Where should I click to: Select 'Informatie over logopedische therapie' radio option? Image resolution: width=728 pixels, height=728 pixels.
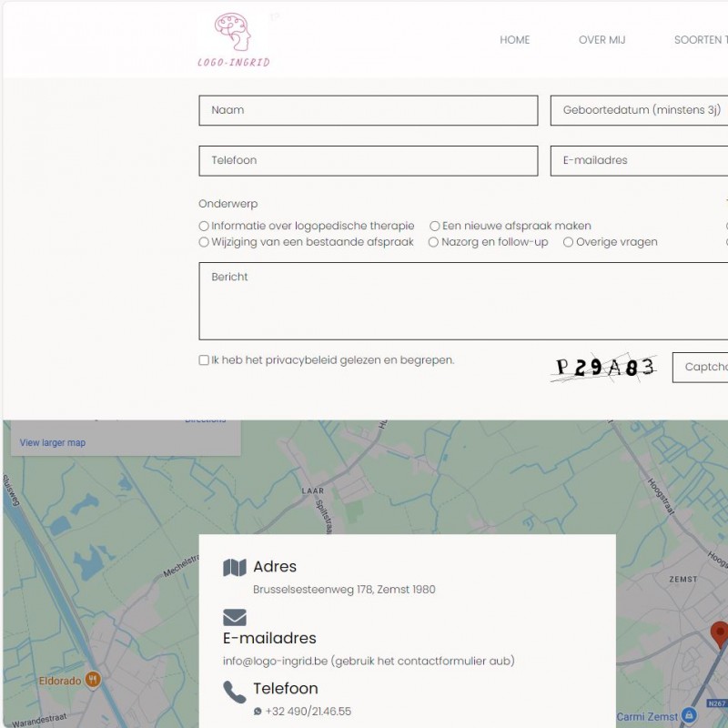[x=203, y=226]
